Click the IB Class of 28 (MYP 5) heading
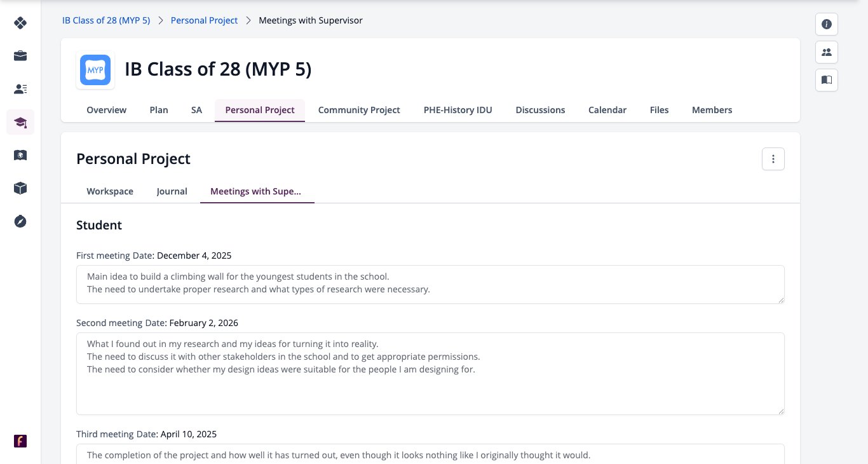 click(218, 69)
